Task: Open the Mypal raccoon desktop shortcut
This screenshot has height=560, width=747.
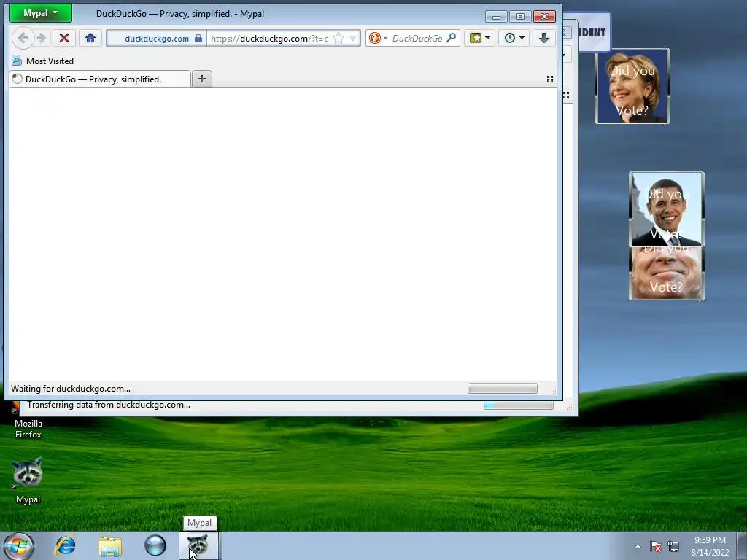Action: [x=28, y=480]
